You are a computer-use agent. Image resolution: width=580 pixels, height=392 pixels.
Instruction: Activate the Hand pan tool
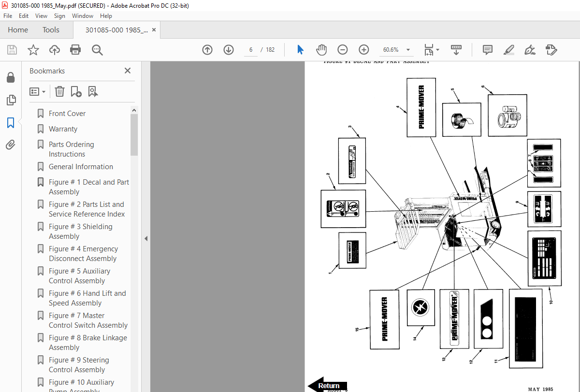point(321,50)
